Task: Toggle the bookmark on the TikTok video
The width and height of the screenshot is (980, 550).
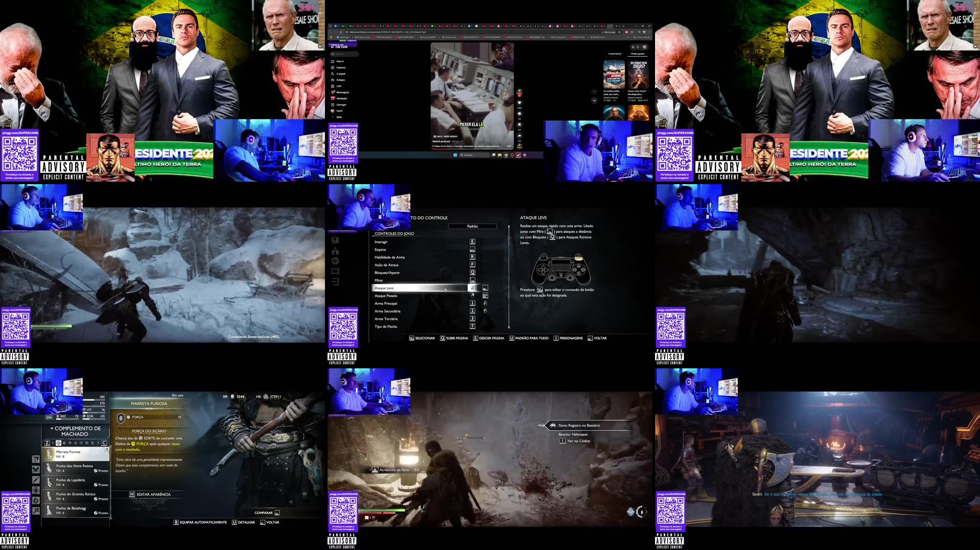Action: click(519, 124)
